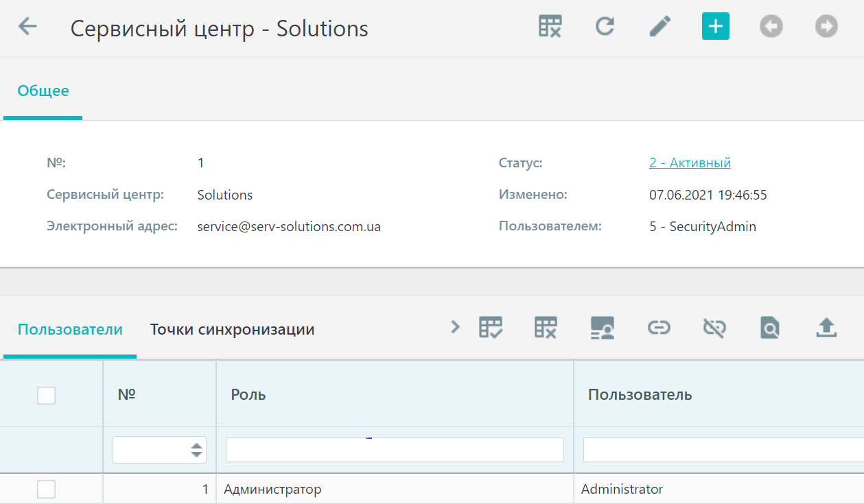Screen dimensions: 864x504
Task: Focus the Роль filter input field
Action: (395, 450)
